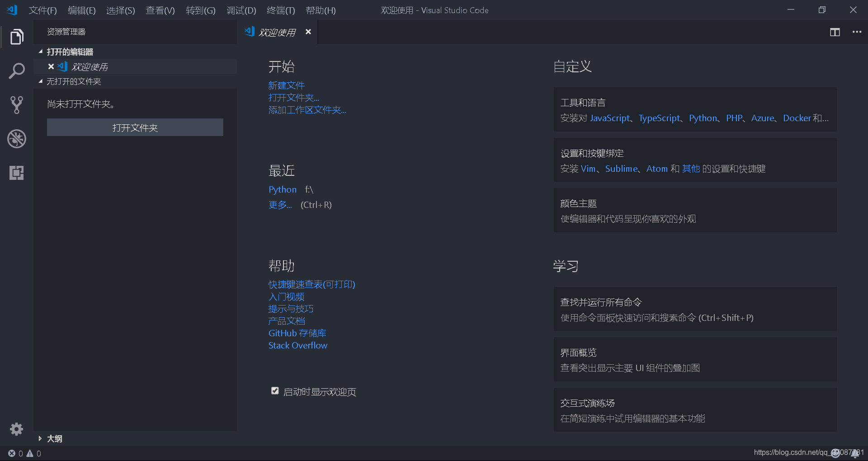Image resolution: width=868 pixels, height=461 pixels.
Task: Click the JavaScript install link
Action: (610, 118)
